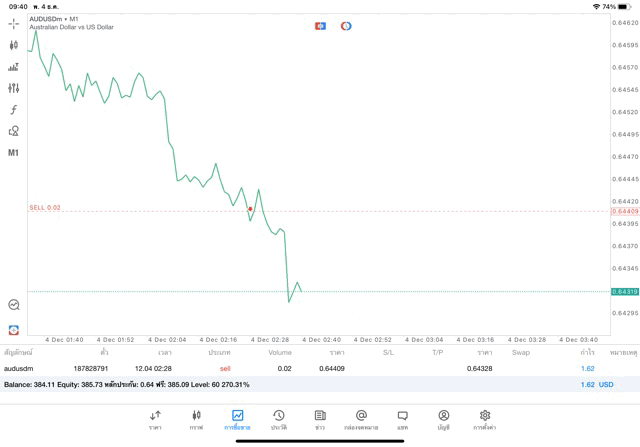Activate the crosshair tool
Viewport: 640px width, 447px height.
[x=13, y=23]
